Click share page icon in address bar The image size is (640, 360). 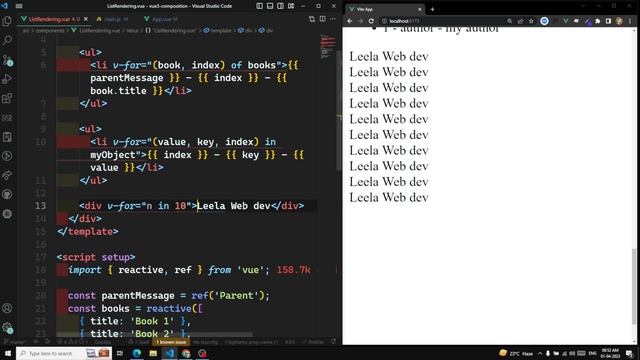520,21
